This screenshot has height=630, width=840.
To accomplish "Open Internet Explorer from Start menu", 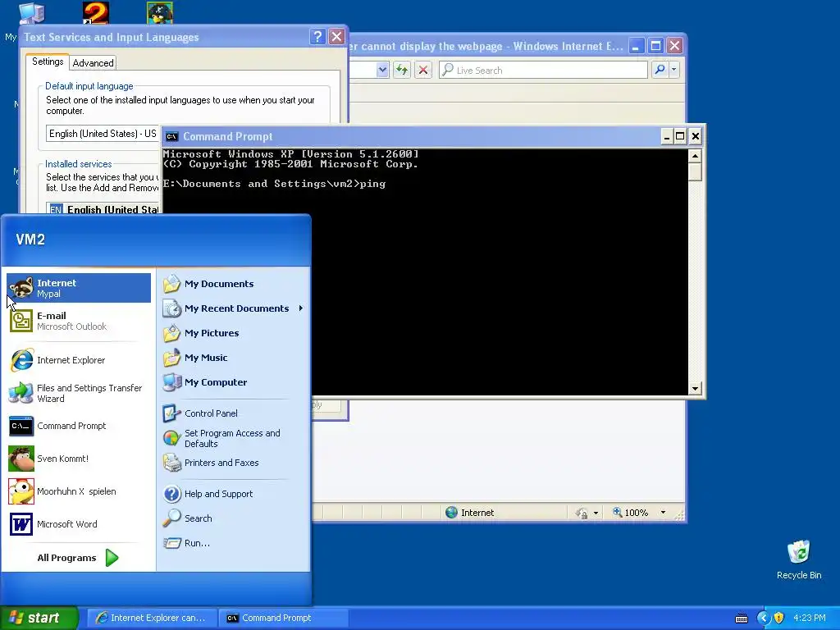I will (x=79, y=360).
